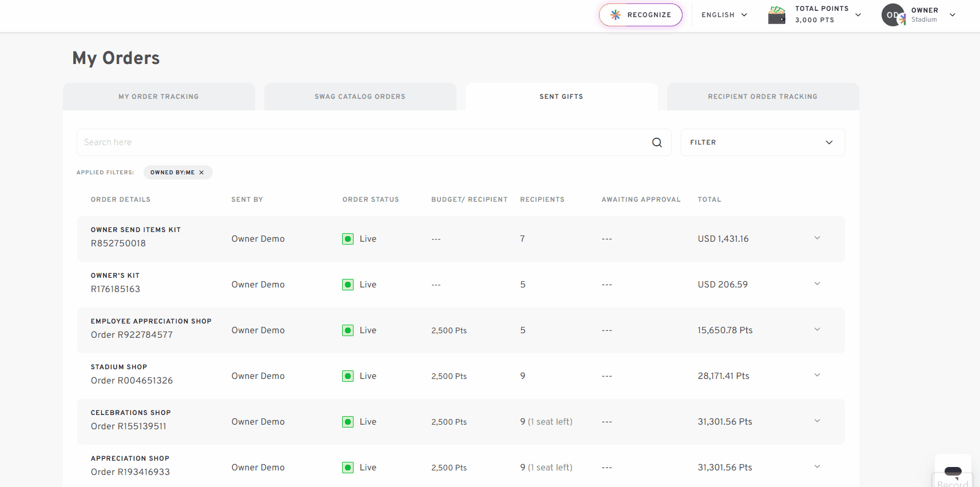This screenshot has height=487, width=980.
Task: Open the chat widget at bottom right
Action: [953, 471]
